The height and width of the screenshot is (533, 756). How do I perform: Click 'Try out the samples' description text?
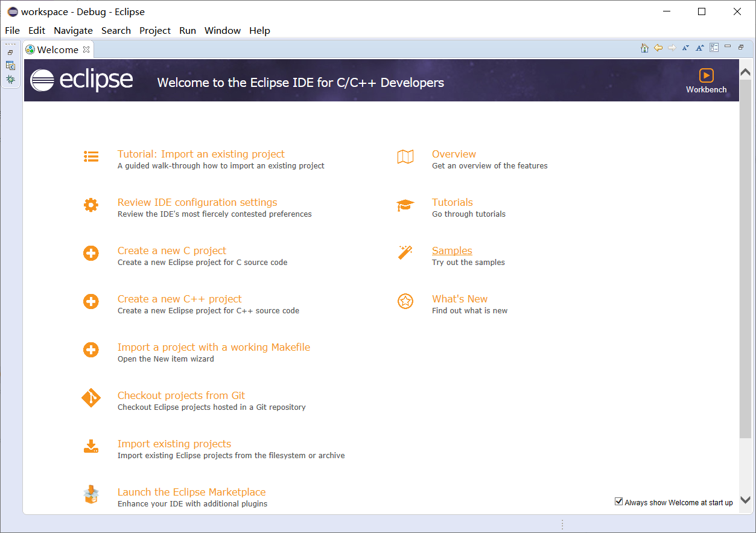(x=468, y=262)
